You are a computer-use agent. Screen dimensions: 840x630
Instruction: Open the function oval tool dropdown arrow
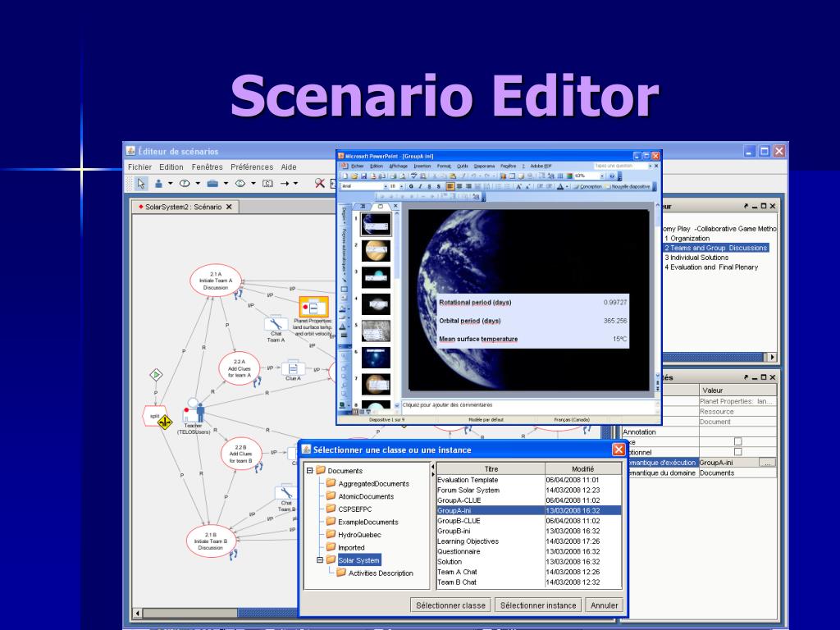(x=198, y=183)
